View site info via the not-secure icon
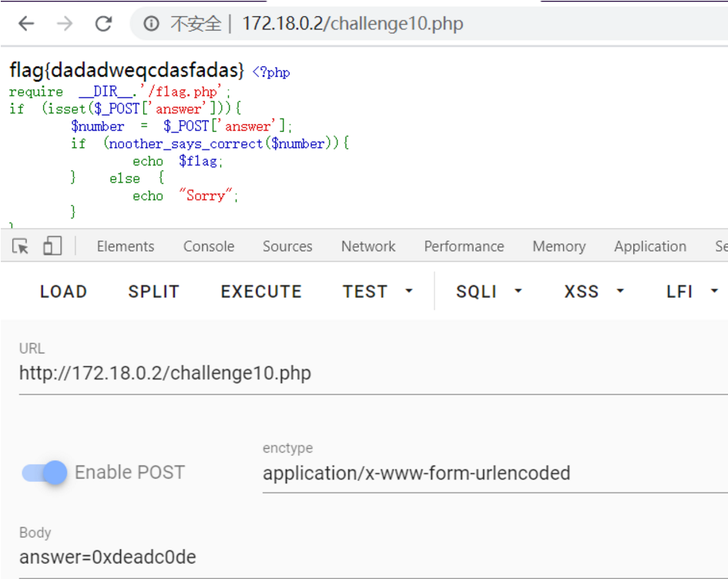Image resolution: width=728 pixels, height=579 pixels. 151,23
